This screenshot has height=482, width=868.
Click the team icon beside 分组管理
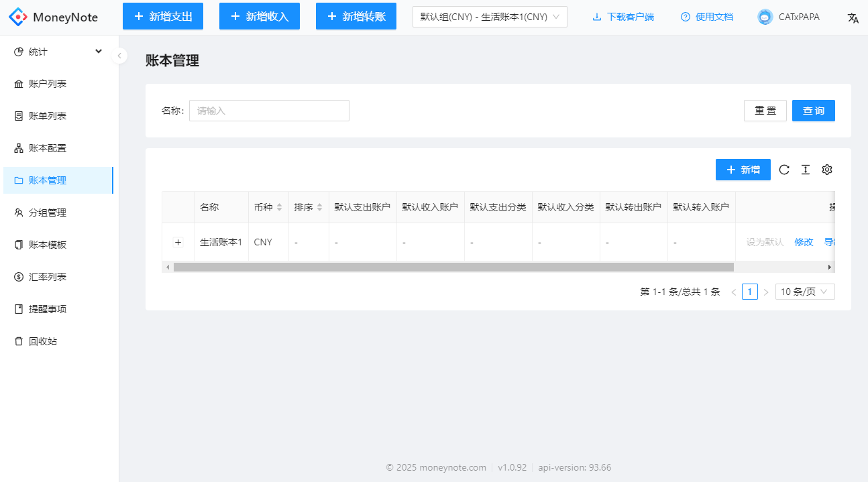19,213
